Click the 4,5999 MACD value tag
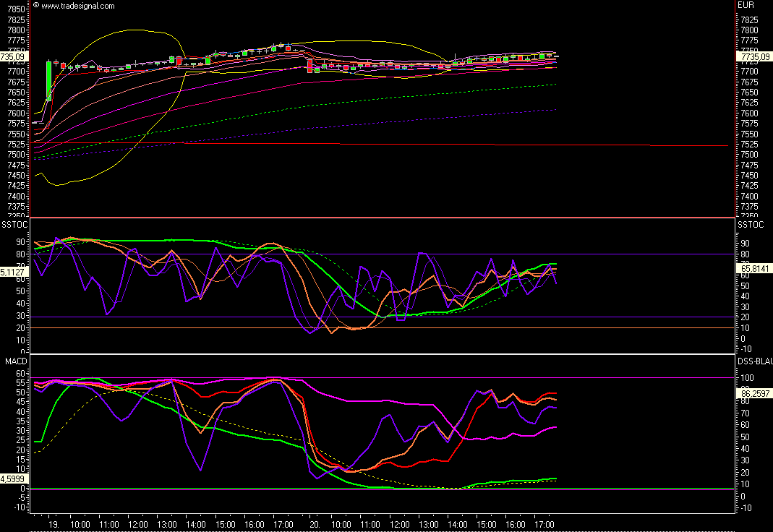 point(13,479)
